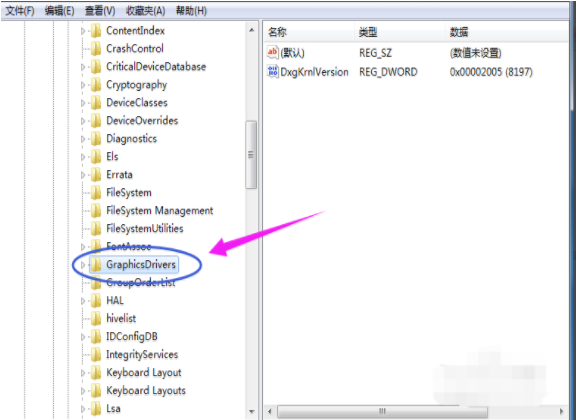Image resolution: width=576 pixels, height=420 pixels.
Task: Click the Els folder icon
Action: [x=96, y=157]
